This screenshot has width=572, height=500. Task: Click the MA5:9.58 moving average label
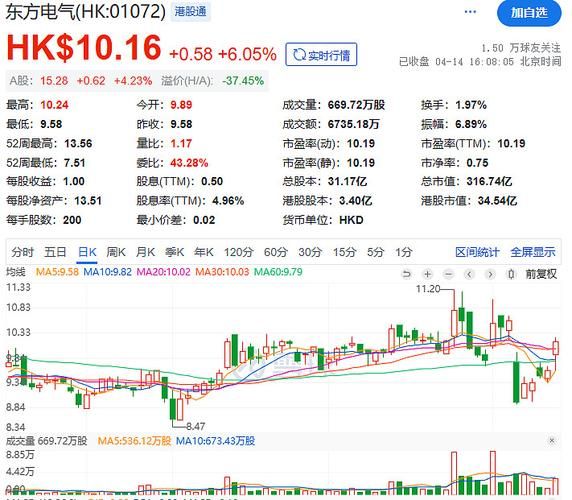tap(57, 272)
